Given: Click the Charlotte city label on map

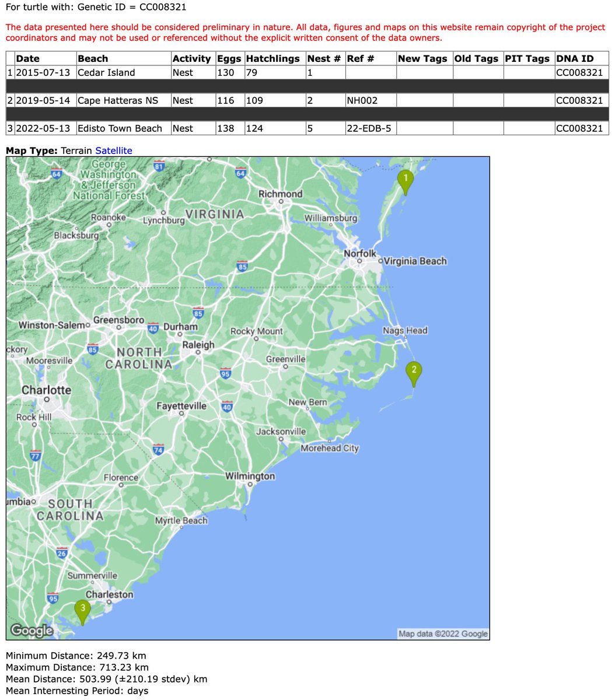Looking at the screenshot, I should 47,390.
